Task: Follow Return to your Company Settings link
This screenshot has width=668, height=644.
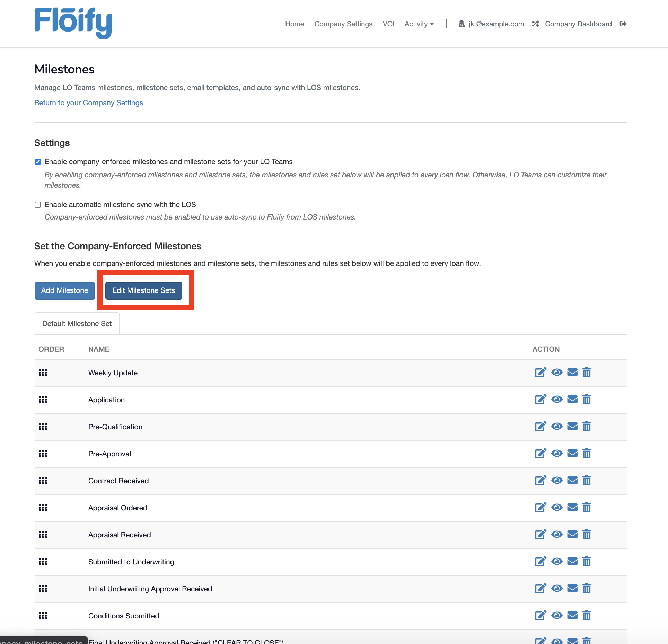Action: pos(89,103)
